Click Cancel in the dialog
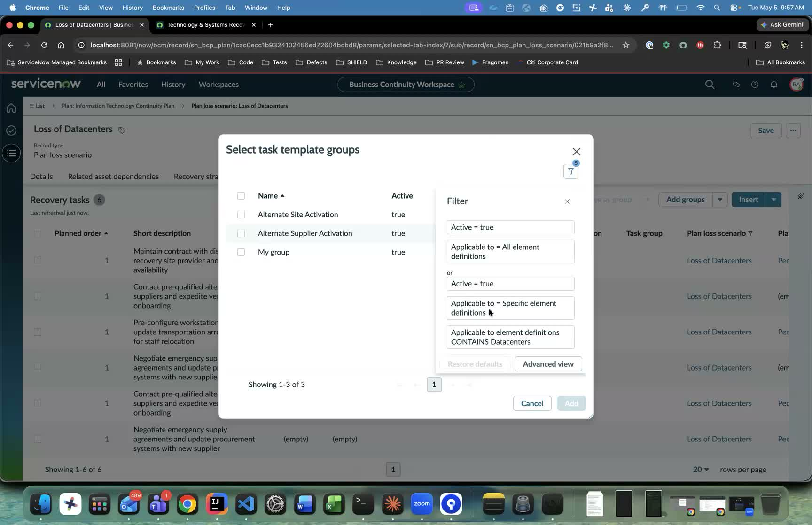 532,403
